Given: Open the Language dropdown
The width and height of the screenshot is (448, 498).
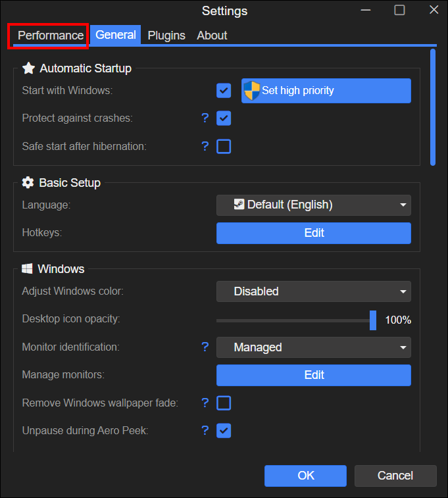Looking at the screenshot, I should click(314, 205).
